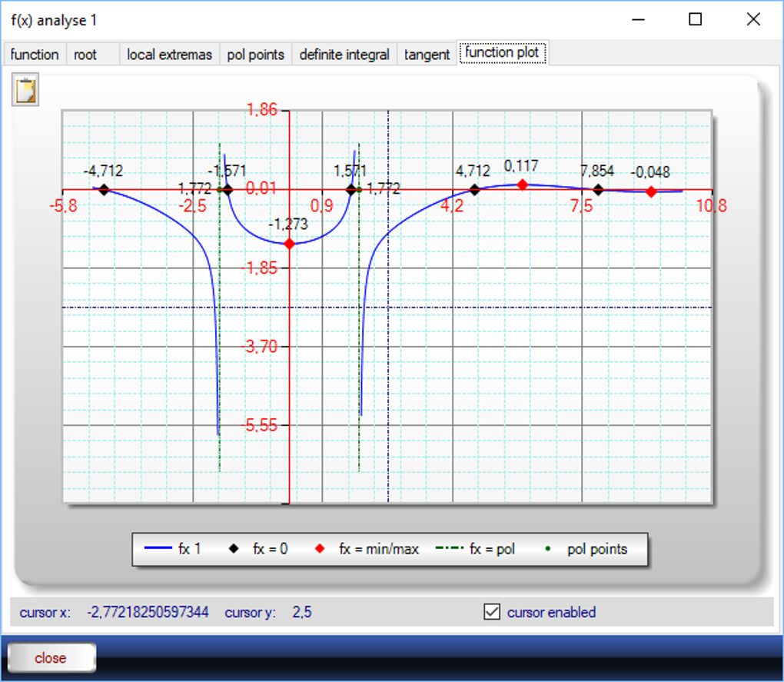
Task: Click the cursor x value -2,77218250597344
Action: point(148,612)
